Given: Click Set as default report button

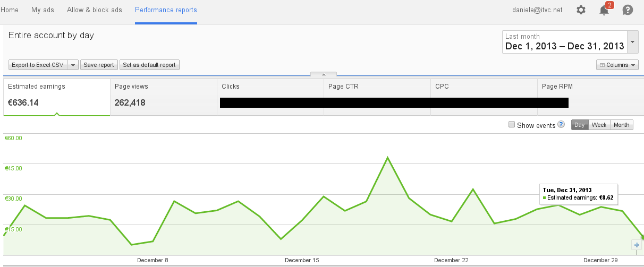Looking at the screenshot, I should tap(149, 65).
